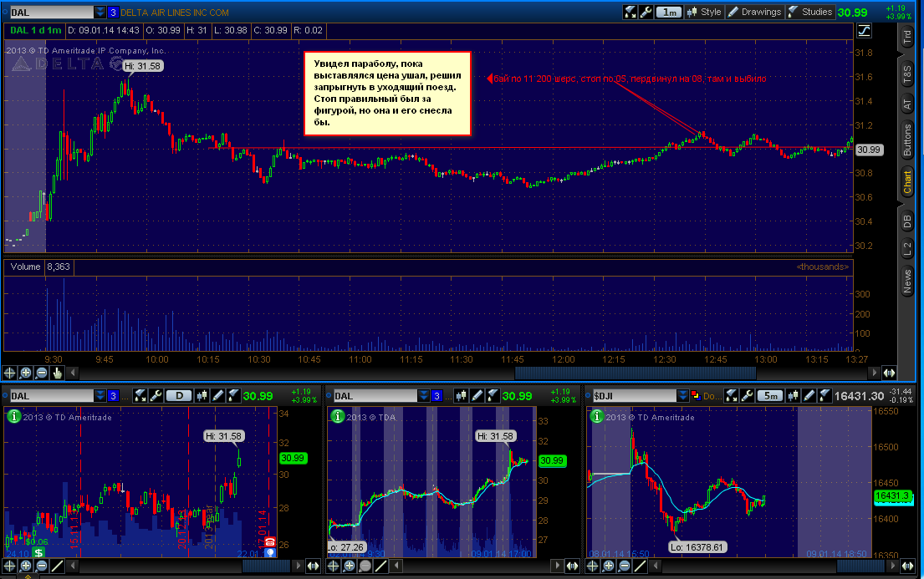Select line drawing tool under middle DAL chart
Screen dimensions: 924x579
380,566
